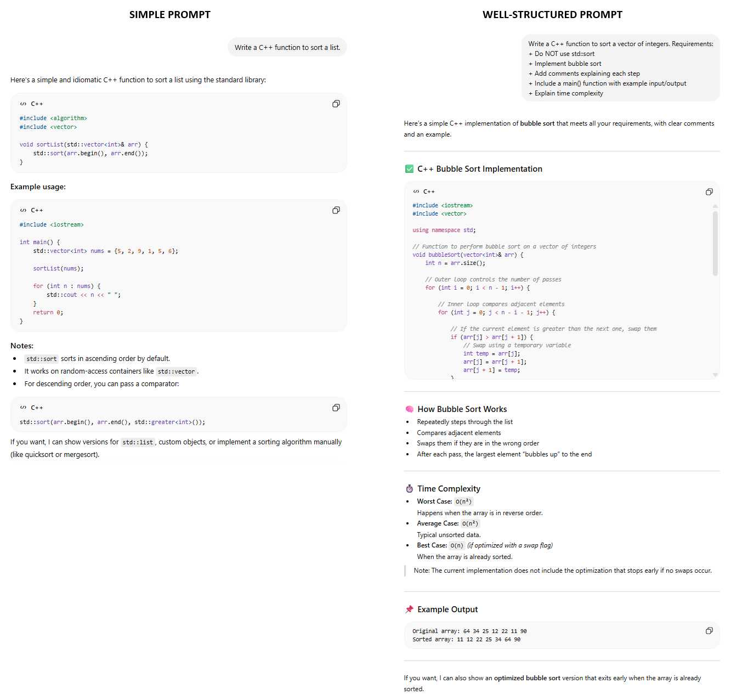This screenshot has width=731, height=700.
Task: Copy the Example usage main() code block
Action: pos(336,210)
